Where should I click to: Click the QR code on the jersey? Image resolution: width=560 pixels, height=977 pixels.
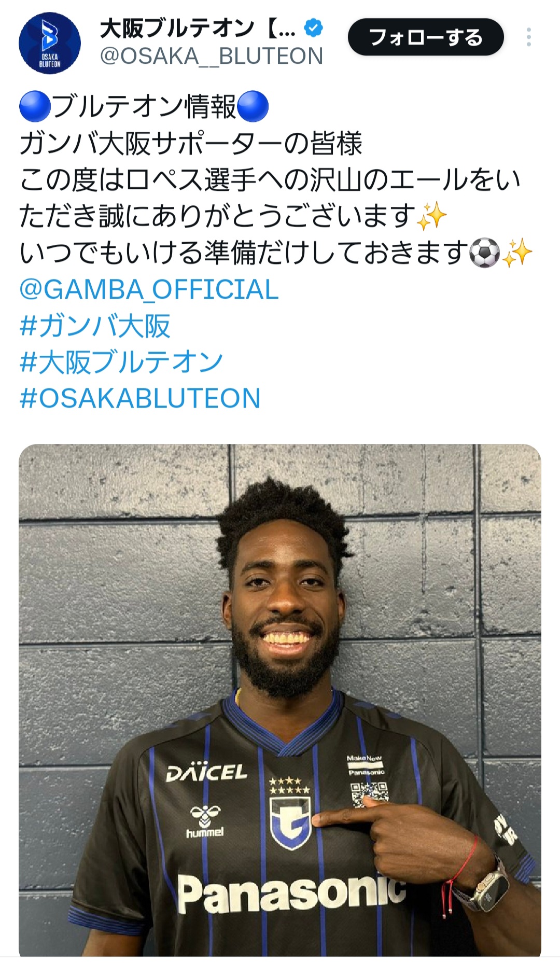[369, 794]
